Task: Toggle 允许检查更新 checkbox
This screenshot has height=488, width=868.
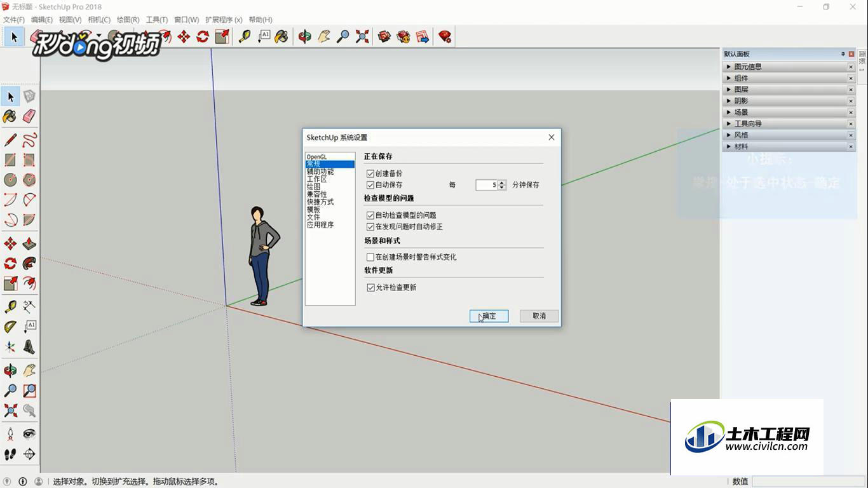Action: point(370,288)
